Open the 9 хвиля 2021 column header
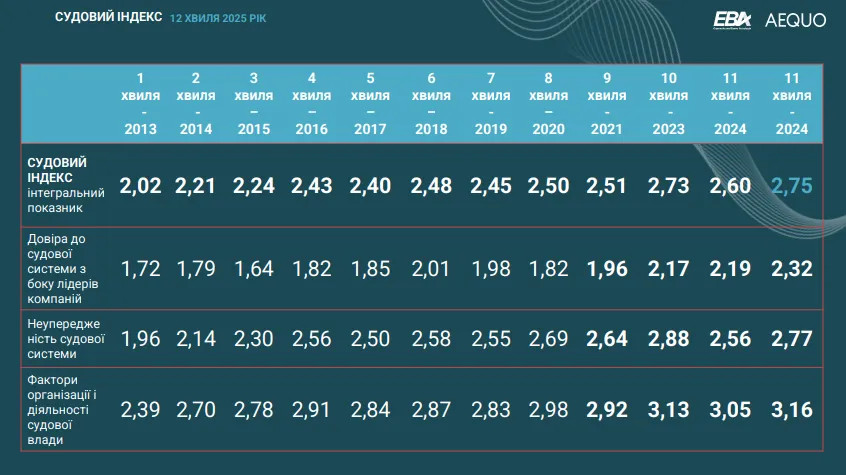Viewport: 846px width, 475px height. click(607, 103)
